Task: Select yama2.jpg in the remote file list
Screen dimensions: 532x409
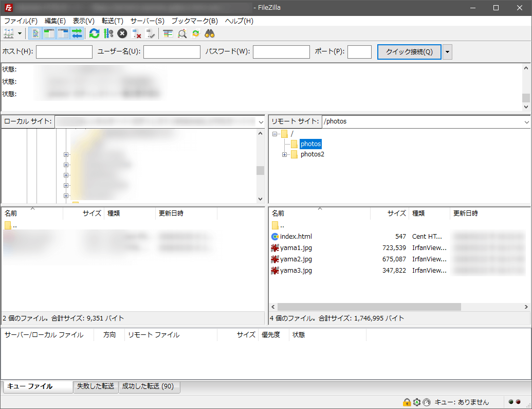Action: point(296,259)
